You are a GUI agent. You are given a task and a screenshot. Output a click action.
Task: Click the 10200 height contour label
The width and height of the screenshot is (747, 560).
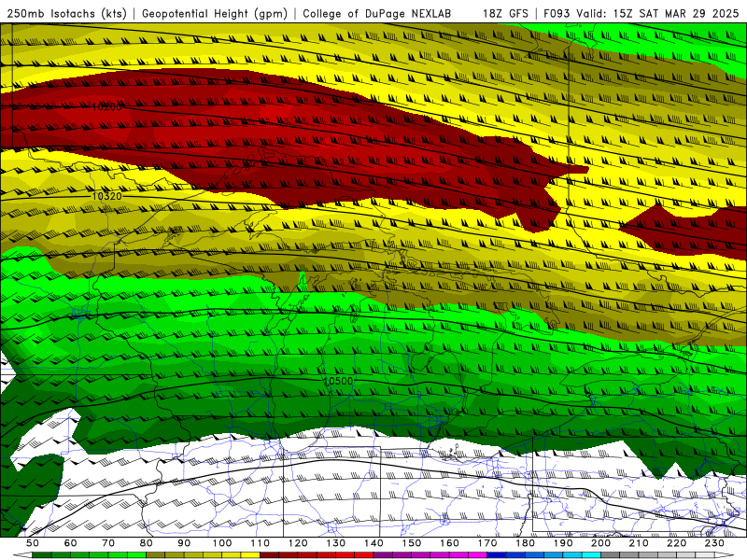106,107
